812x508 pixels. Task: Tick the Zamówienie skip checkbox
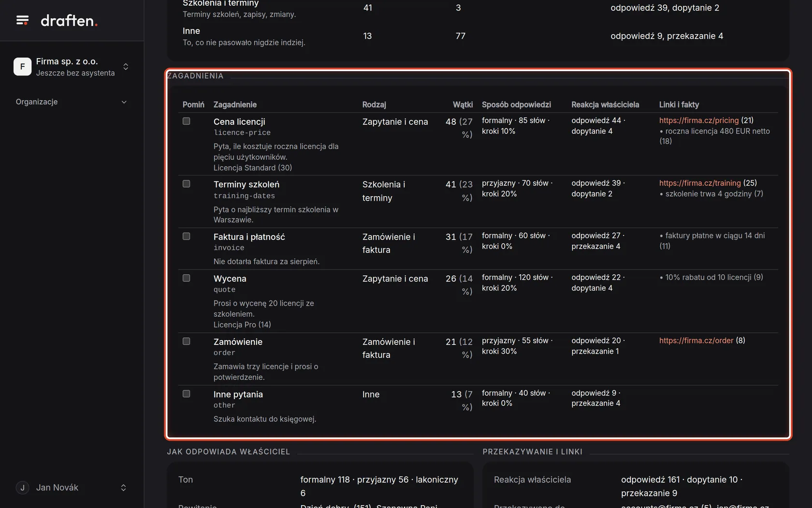click(x=186, y=341)
